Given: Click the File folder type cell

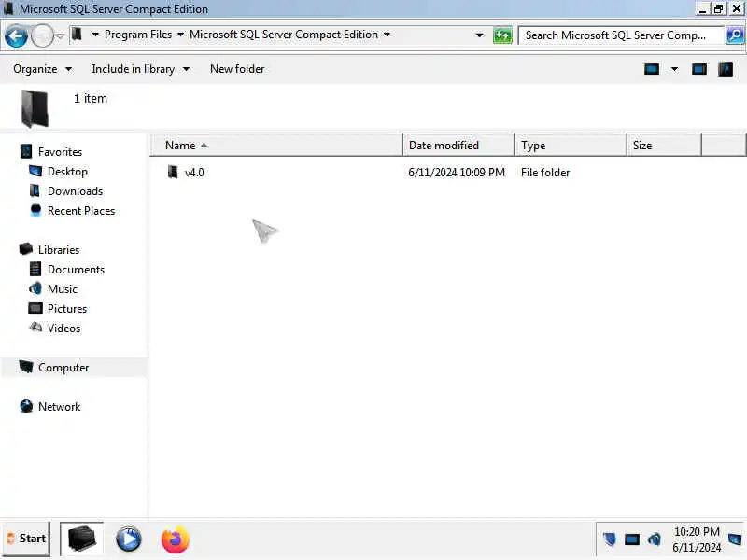Looking at the screenshot, I should (545, 173).
